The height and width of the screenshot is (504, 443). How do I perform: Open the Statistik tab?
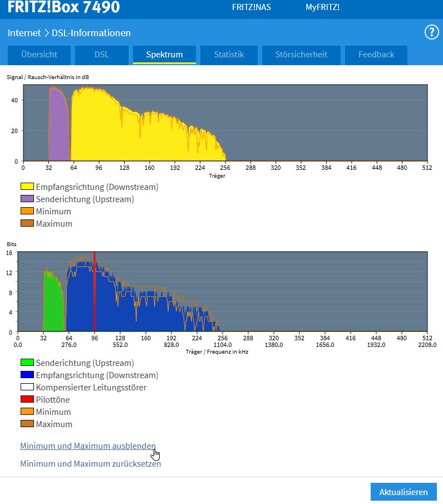229,55
